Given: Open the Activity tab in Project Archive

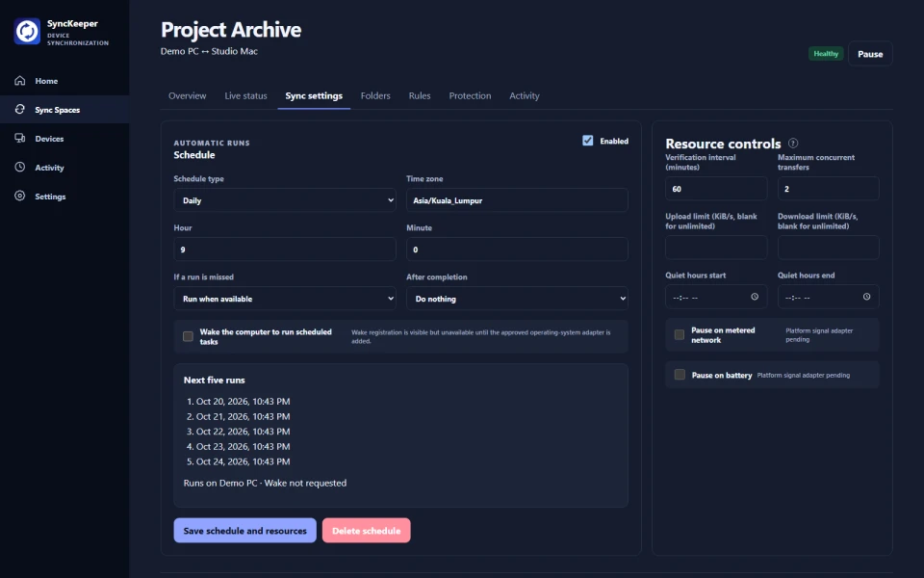Looking at the screenshot, I should click(525, 95).
